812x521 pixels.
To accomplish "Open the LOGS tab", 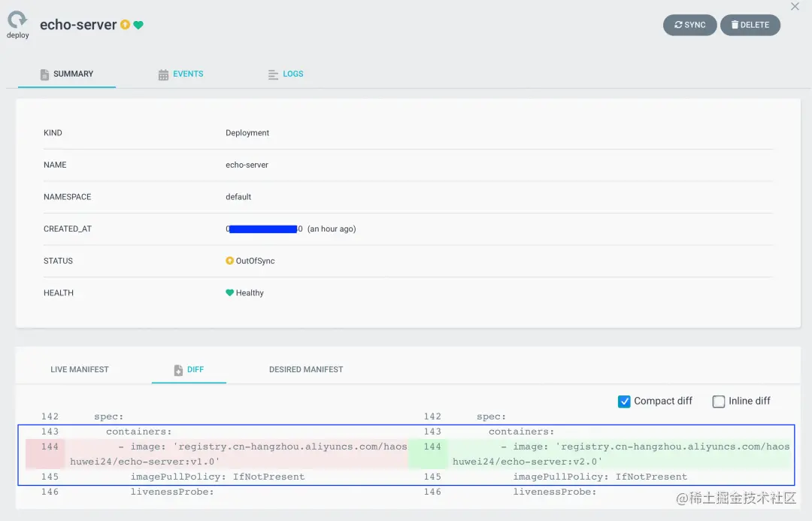I will click(x=286, y=74).
